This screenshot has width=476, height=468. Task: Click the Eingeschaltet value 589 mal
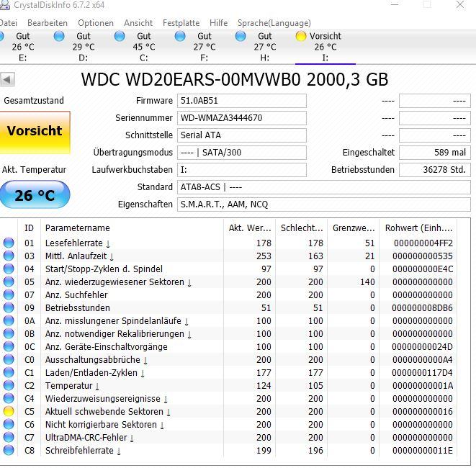point(435,153)
